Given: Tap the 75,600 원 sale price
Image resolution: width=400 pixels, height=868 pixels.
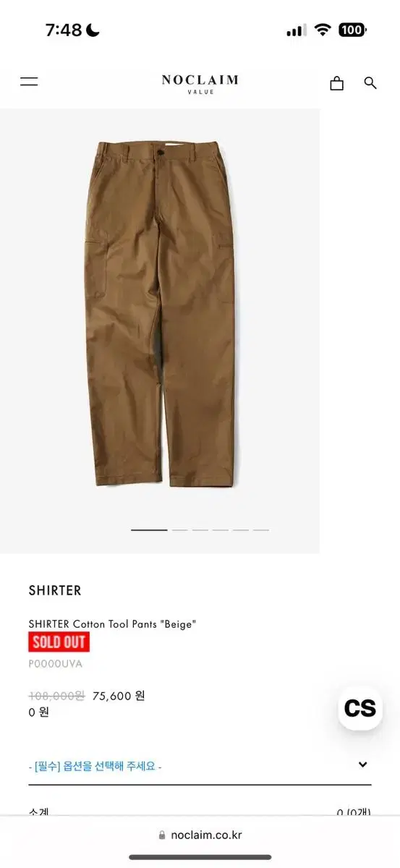Looking at the screenshot, I should pyautogui.click(x=119, y=696).
